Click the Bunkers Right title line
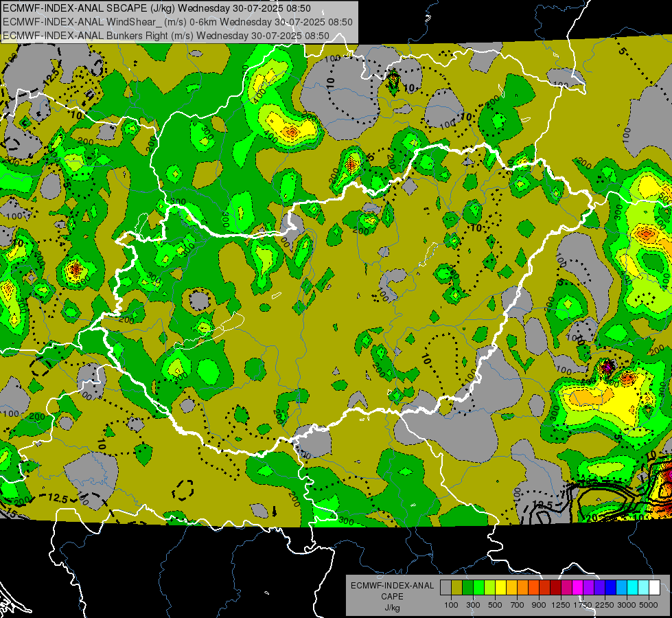This screenshot has width=672, height=618. [x=166, y=36]
